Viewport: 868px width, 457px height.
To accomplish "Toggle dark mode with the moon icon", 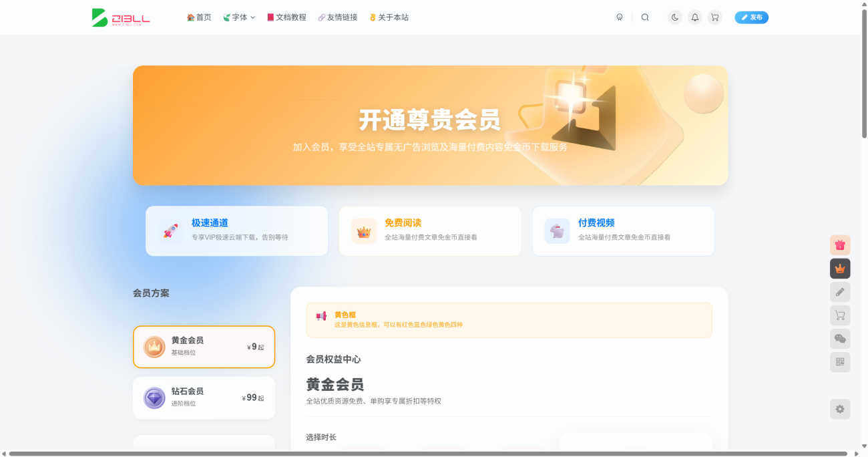I will pos(675,17).
